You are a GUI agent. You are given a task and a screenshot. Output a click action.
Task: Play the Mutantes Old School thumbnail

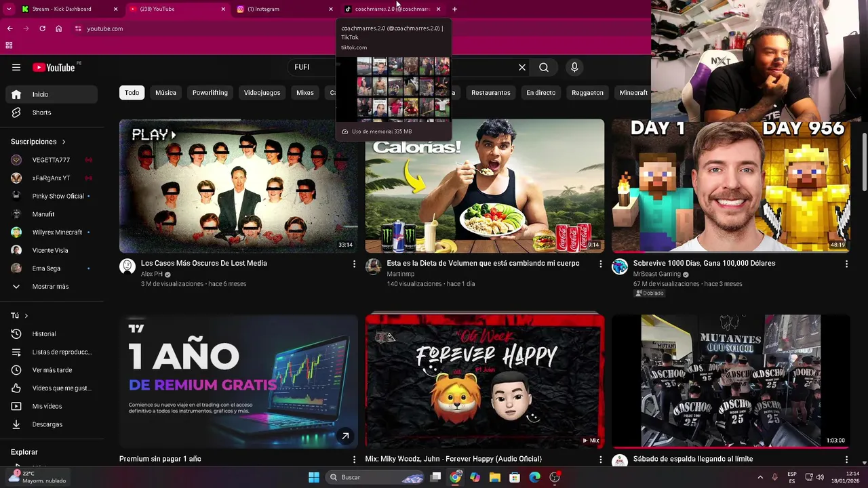pos(730,381)
